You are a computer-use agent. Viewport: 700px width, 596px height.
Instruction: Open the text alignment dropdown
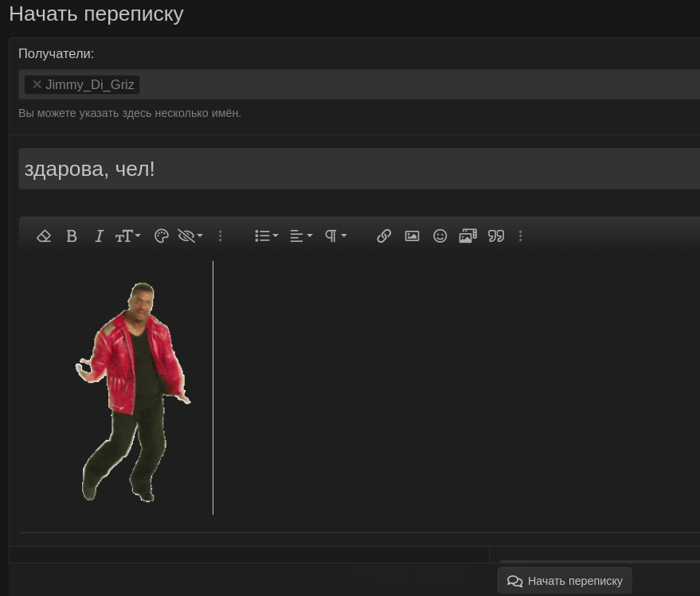301,236
